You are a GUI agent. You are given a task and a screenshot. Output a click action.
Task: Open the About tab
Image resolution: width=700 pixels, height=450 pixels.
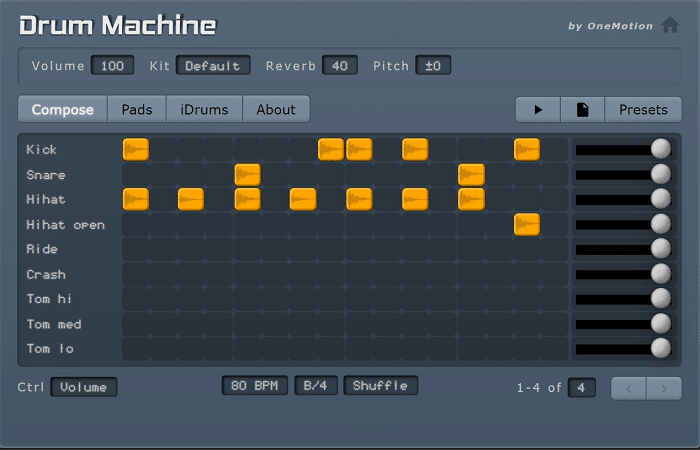click(x=276, y=109)
